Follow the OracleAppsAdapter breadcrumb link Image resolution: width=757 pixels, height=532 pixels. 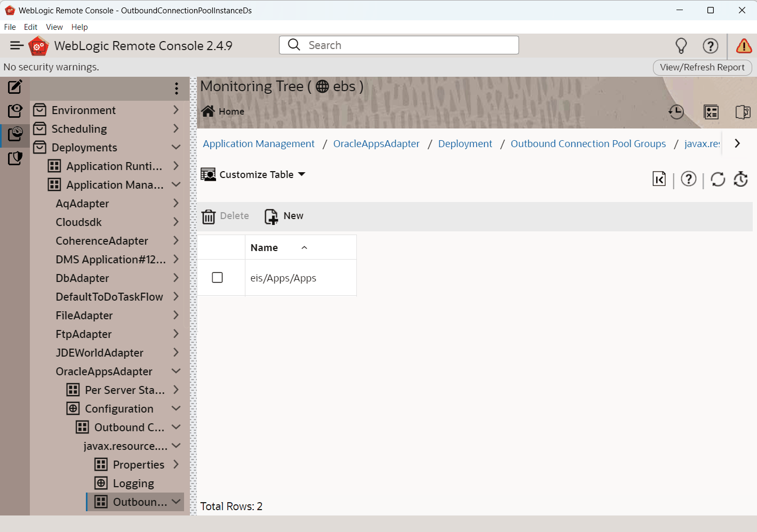tap(376, 144)
